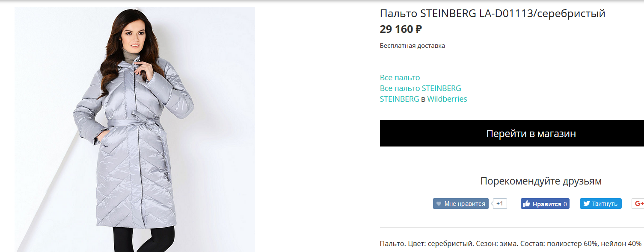644x252 pixels.
Task: Open the "Все пальто" link
Action: click(x=400, y=77)
